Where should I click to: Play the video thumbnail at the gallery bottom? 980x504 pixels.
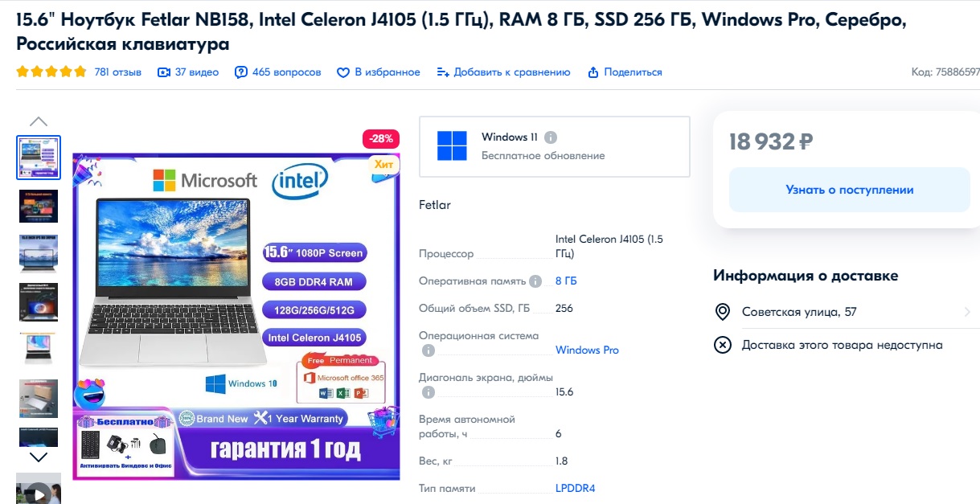[39, 489]
